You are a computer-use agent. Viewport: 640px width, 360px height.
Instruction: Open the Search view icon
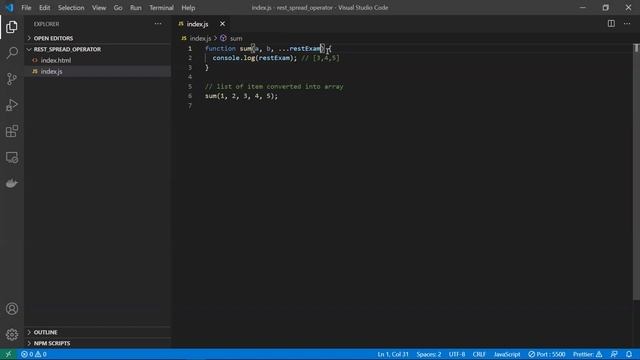12,53
